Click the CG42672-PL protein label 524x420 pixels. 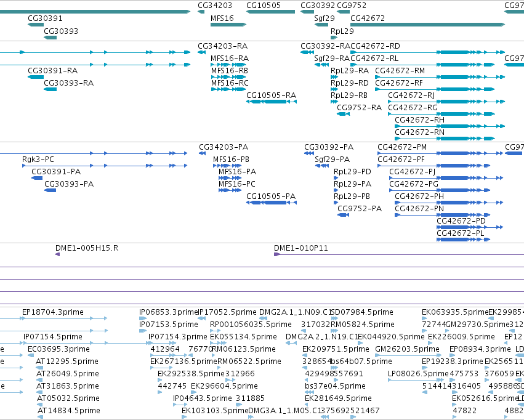pos(460,233)
